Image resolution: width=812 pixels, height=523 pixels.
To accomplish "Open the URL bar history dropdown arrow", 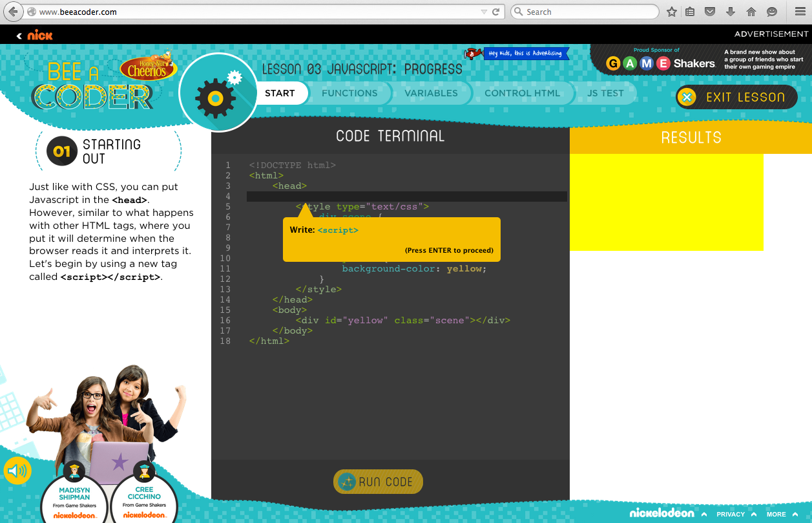I will [484, 12].
